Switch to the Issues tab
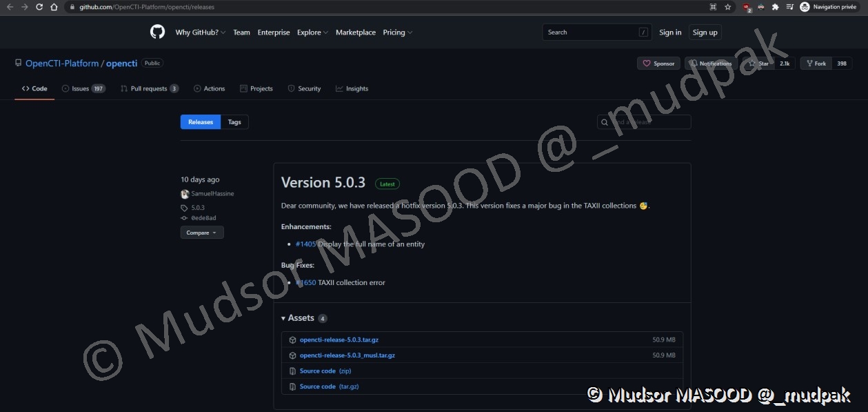 pyautogui.click(x=83, y=89)
